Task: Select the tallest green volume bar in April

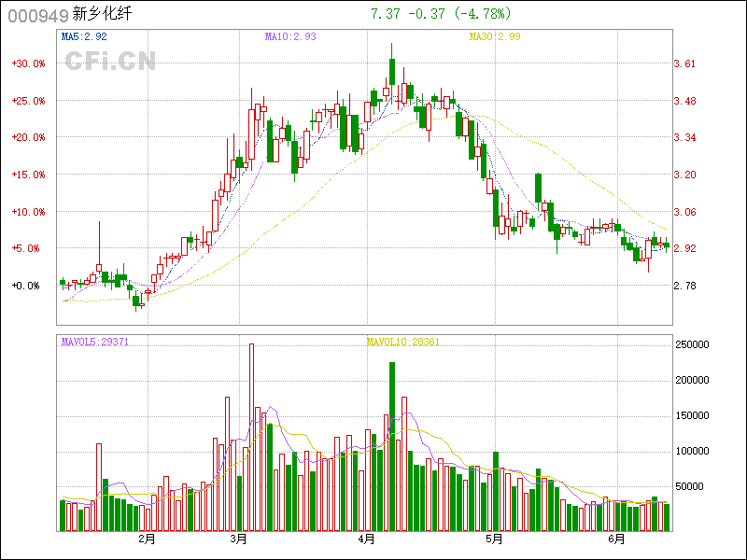Action: coord(392,446)
